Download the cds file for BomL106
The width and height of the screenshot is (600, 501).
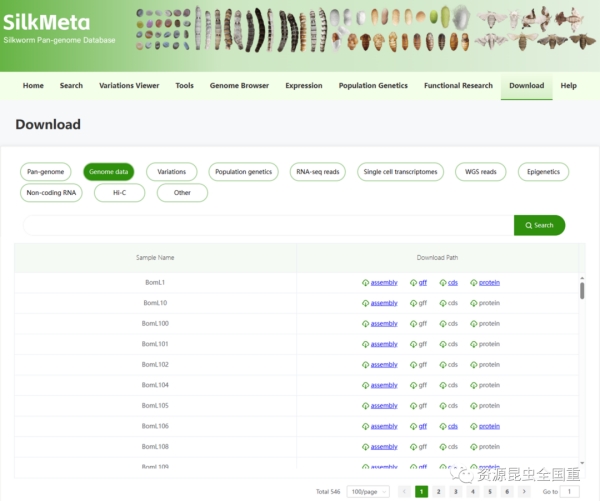(452, 426)
